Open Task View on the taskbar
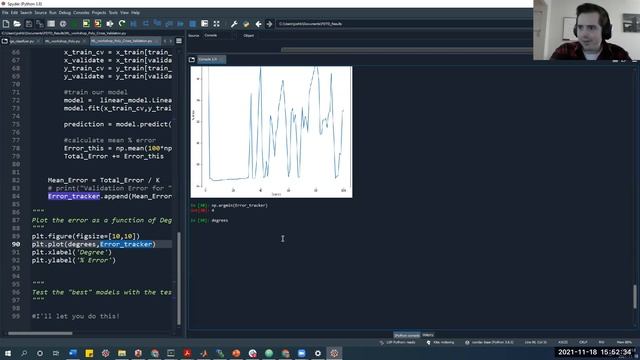Viewport: 640px width, 360px height. coord(56,353)
